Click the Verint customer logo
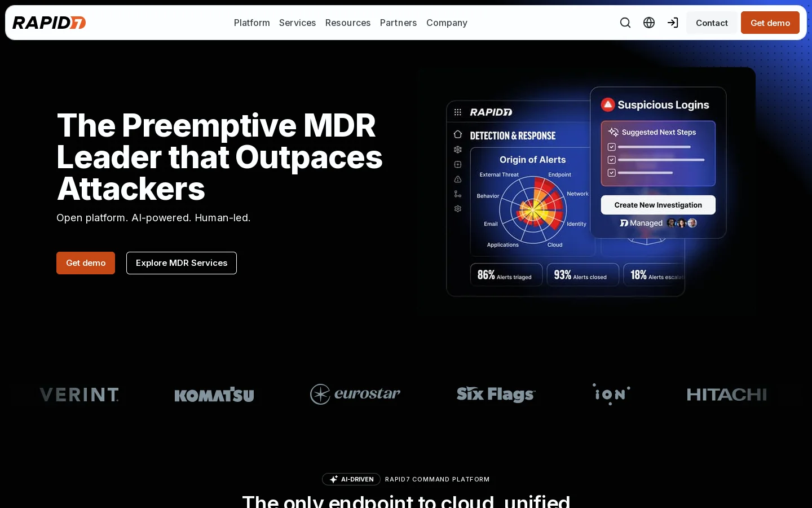812x508 pixels. 80,395
